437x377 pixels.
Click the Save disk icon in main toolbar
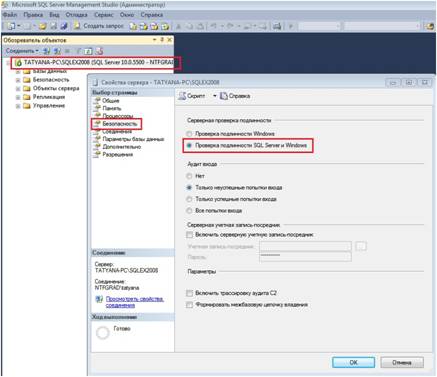53,26
